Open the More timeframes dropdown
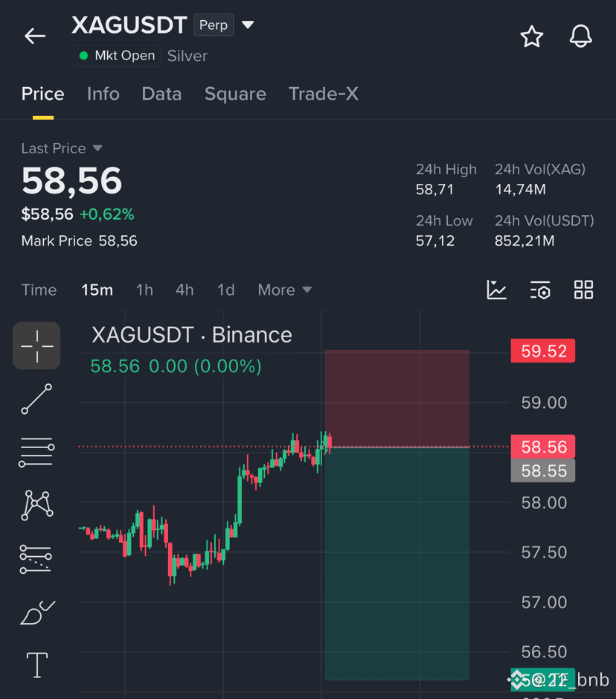The image size is (616, 699). click(285, 290)
